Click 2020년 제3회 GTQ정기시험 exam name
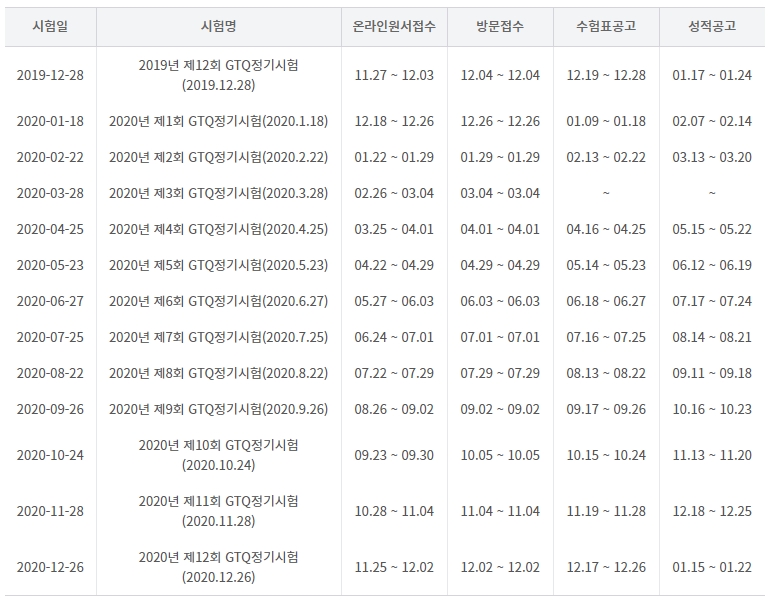Image resolution: width=773 pixels, height=602 pixels. coord(218,193)
